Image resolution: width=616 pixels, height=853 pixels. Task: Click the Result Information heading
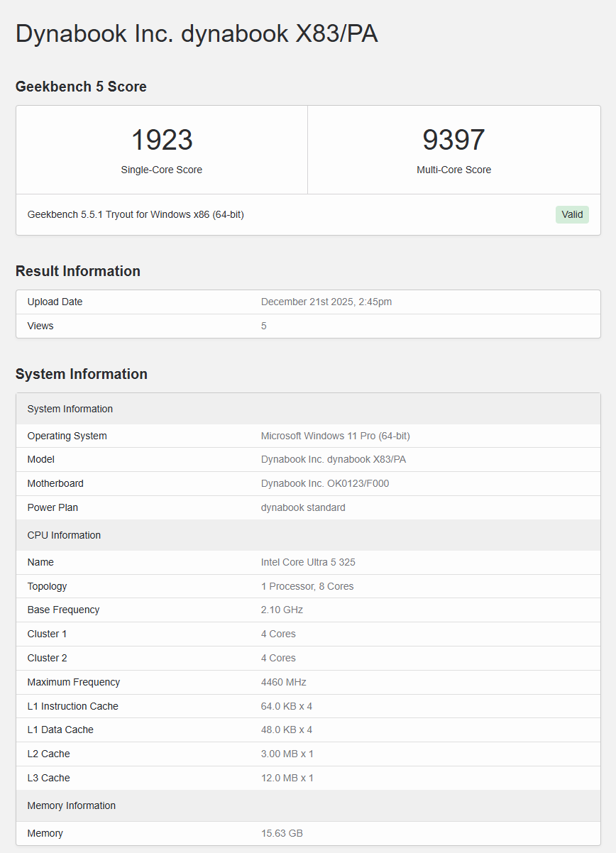pyautogui.click(x=78, y=271)
